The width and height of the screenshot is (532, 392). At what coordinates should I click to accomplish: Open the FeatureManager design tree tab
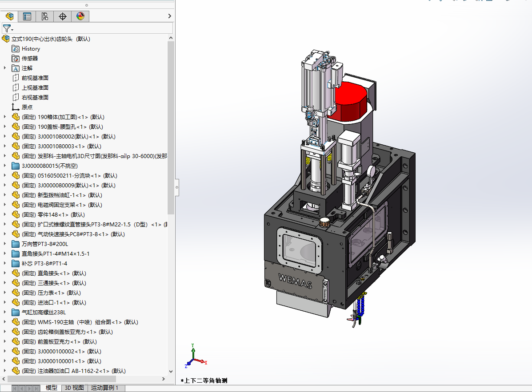click(x=9, y=16)
